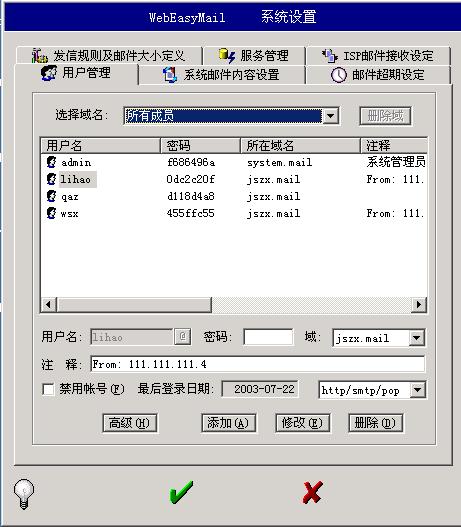Open the 域 jszx.mail dropdown

point(417,338)
